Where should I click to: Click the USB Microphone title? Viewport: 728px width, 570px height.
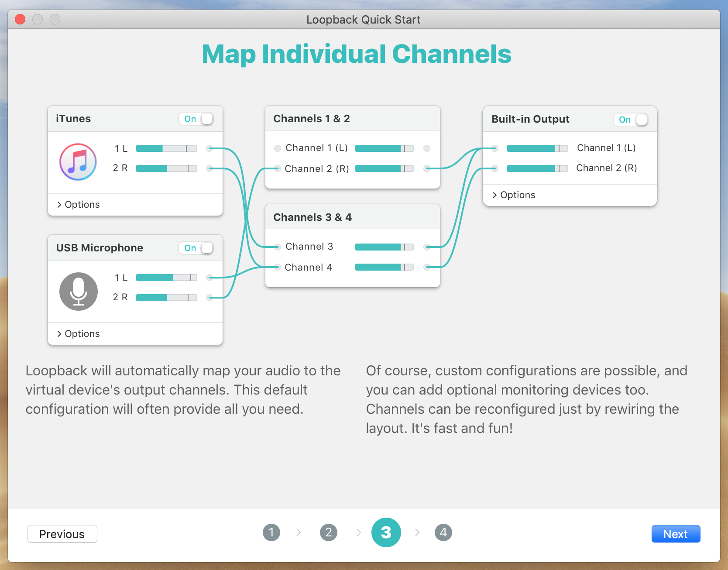pos(100,248)
